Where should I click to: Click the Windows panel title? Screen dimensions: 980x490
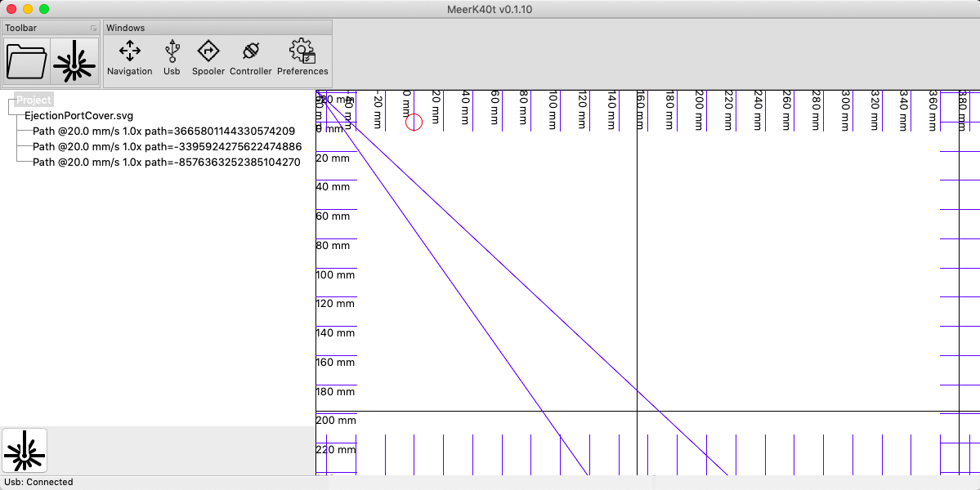click(x=126, y=28)
